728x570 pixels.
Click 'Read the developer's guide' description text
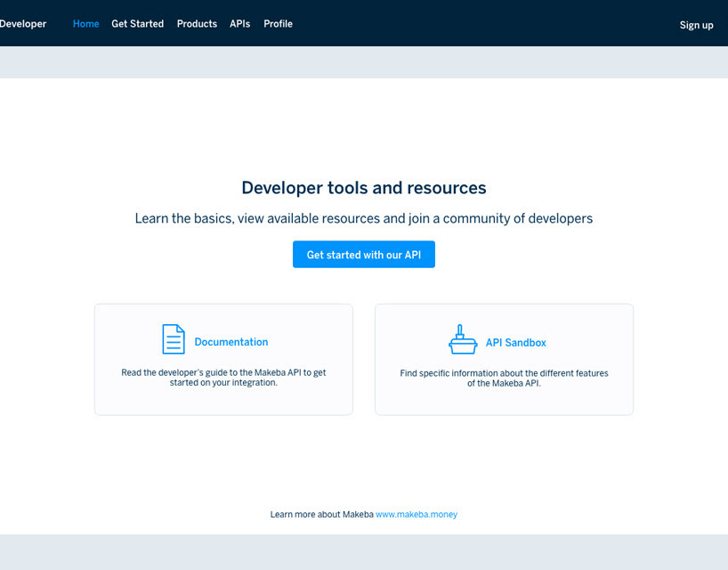click(223, 378)
